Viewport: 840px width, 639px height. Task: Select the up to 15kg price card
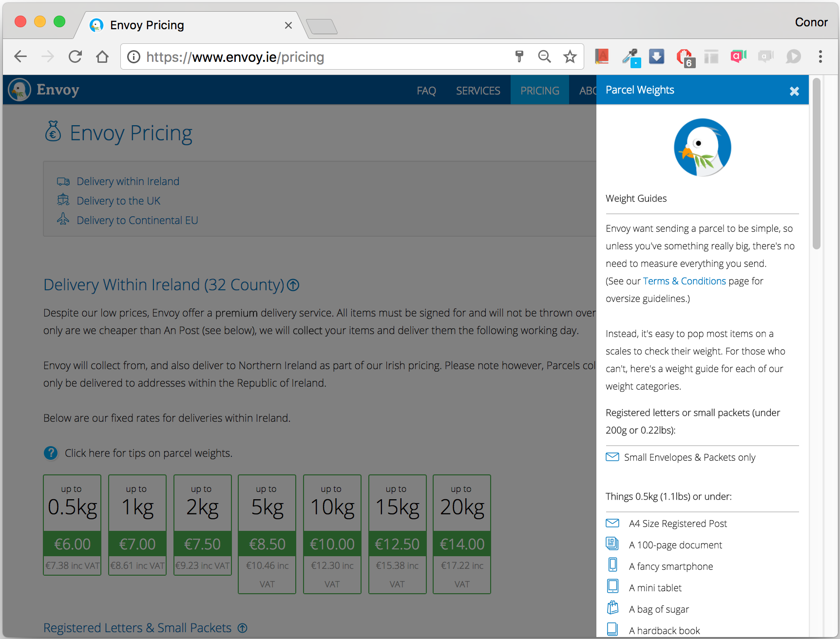tap(397, 534)
